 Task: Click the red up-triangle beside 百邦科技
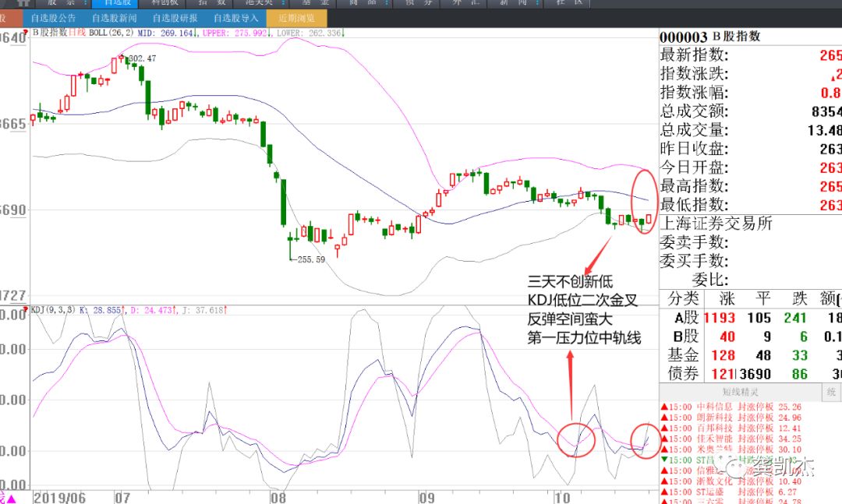(x=664, y=428)
